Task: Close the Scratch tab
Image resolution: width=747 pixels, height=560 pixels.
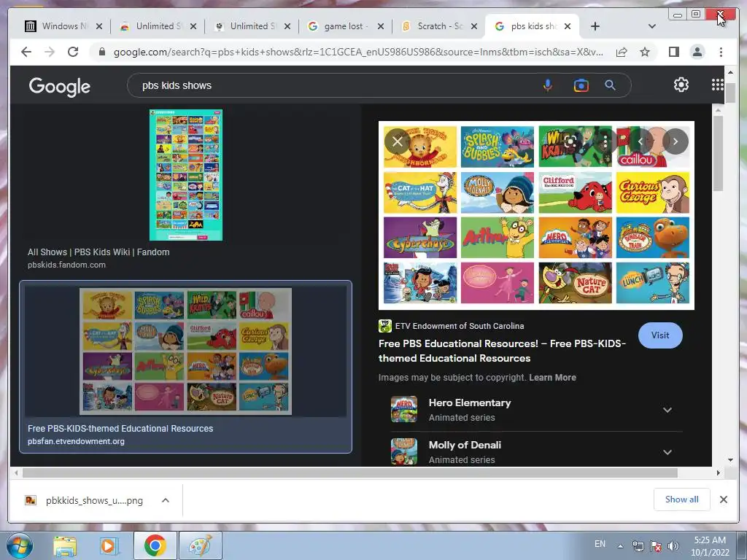Action: 474,26
